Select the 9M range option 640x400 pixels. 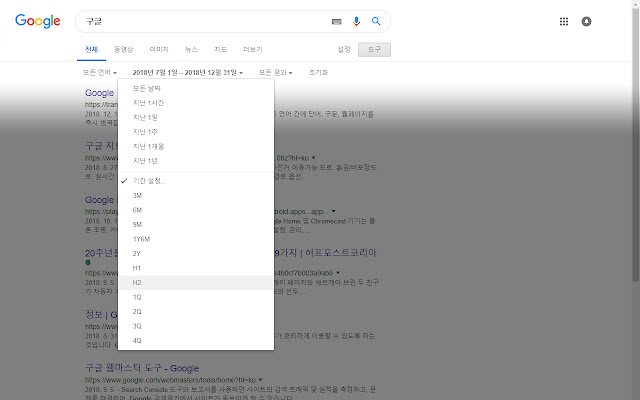(196, 224)
